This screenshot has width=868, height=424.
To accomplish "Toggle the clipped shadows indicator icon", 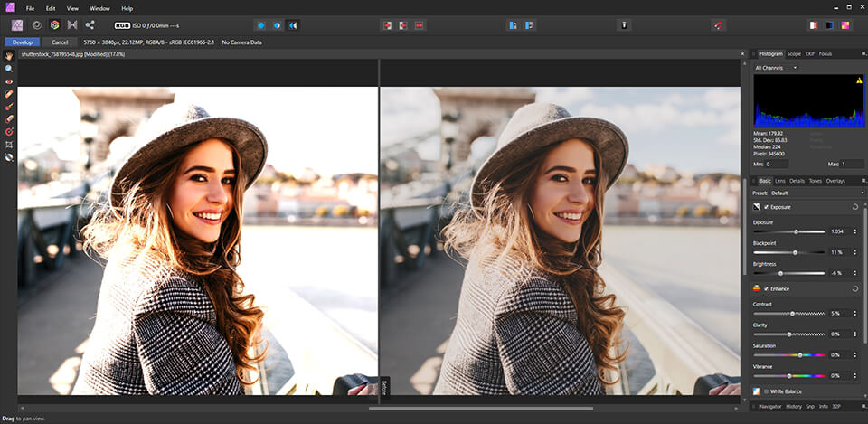I will point(829,25).
